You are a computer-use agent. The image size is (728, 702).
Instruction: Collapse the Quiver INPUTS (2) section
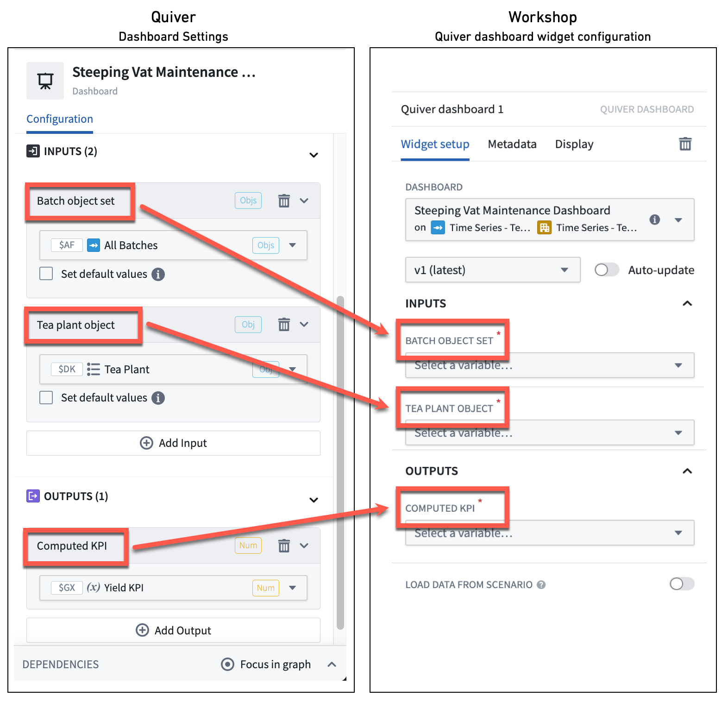coord(314,155)
